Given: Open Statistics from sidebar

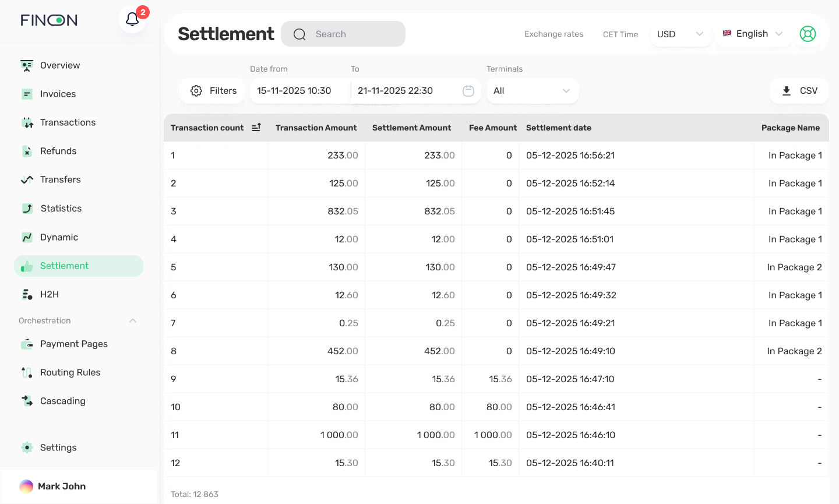Looking at the screenshot, I should pos(61,209).
